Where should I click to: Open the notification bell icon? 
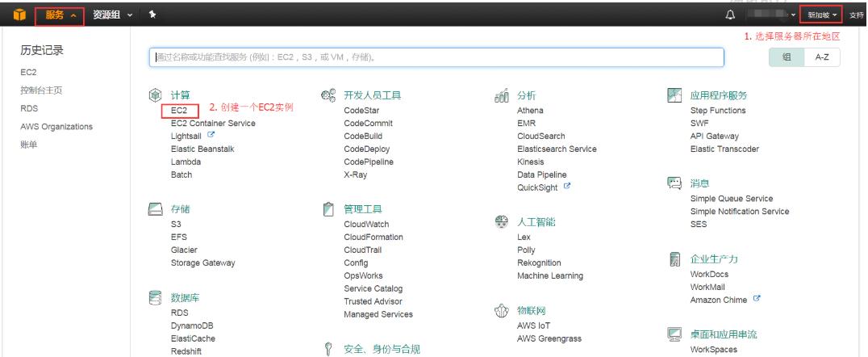(x=730, y=15)
